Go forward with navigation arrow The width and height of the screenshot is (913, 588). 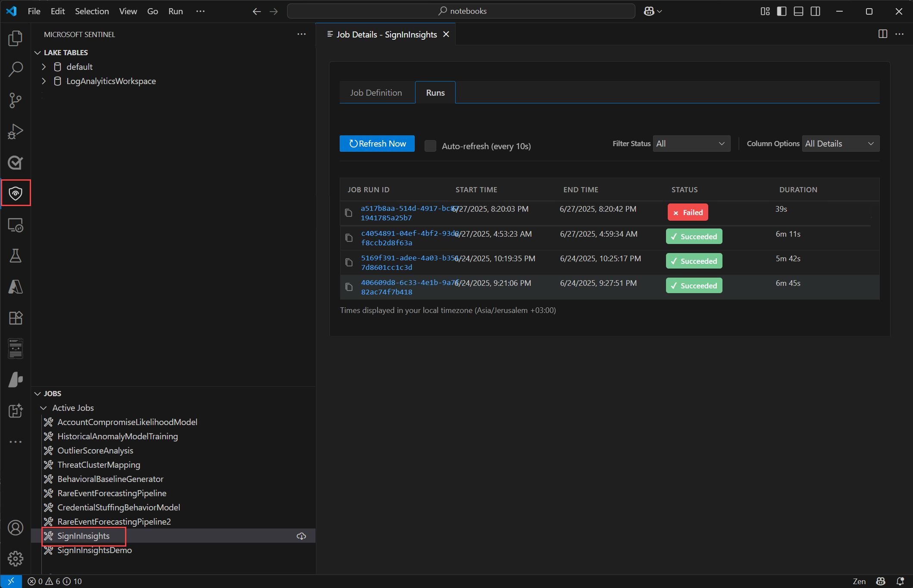pos(274,11)
